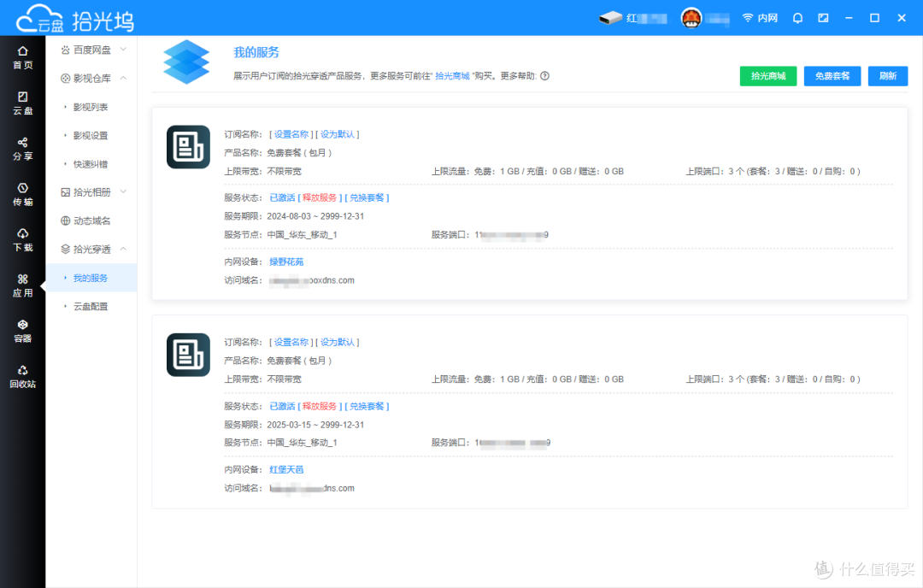Click the user avatar in title bar
Viewport: 923px width, 588px height.
pos(691,18)
